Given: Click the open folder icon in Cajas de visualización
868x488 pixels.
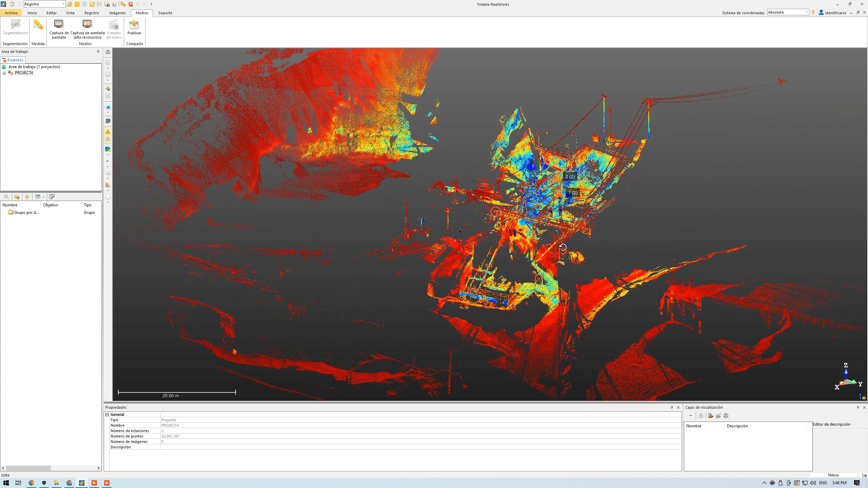Looking at the screenshot, I should [710, 415].
